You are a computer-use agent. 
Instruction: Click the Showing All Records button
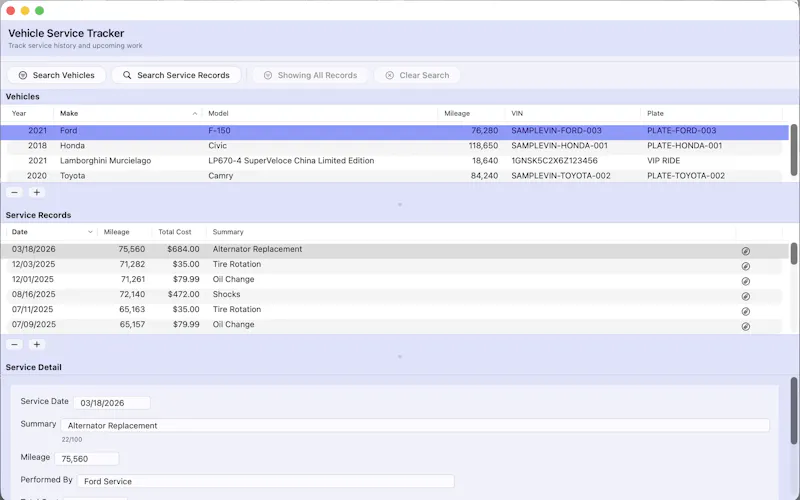310,75
